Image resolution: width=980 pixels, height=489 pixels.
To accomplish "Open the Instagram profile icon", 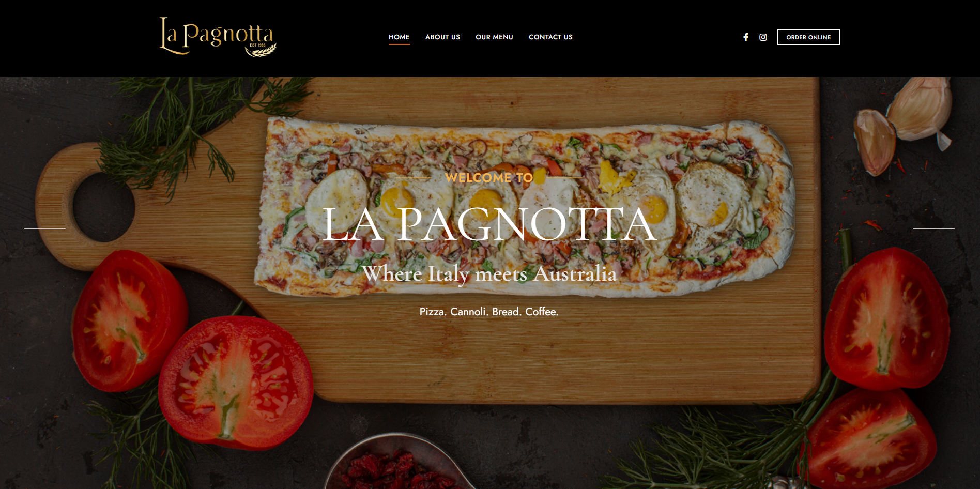I will coord(763,37).
